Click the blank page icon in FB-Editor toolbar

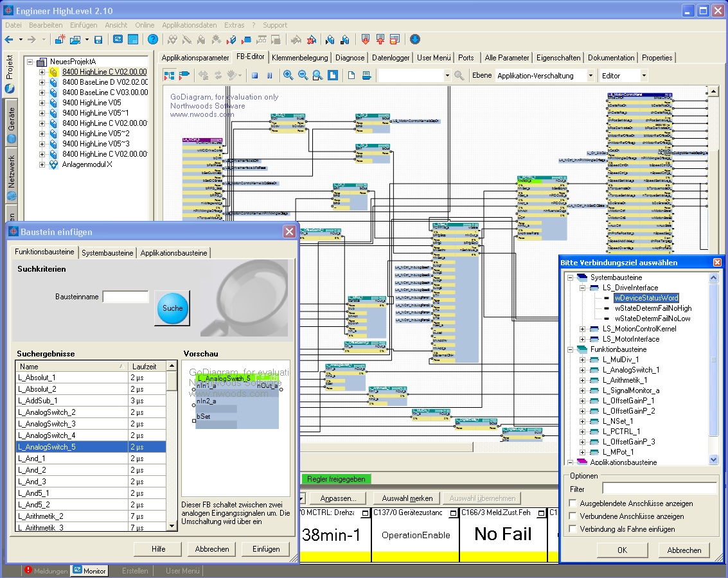tap(351, 75)
